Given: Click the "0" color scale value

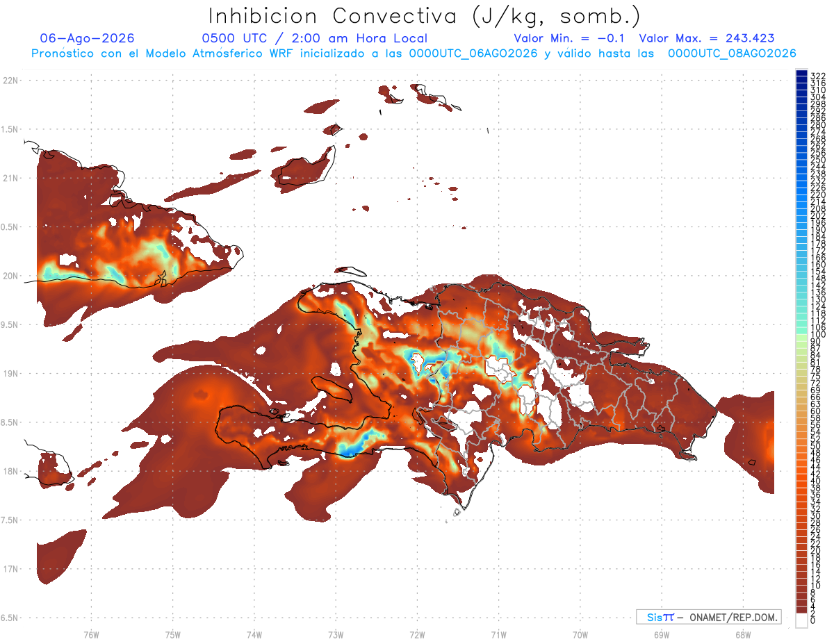Looking at the screenshot, I should pos(813,620).
